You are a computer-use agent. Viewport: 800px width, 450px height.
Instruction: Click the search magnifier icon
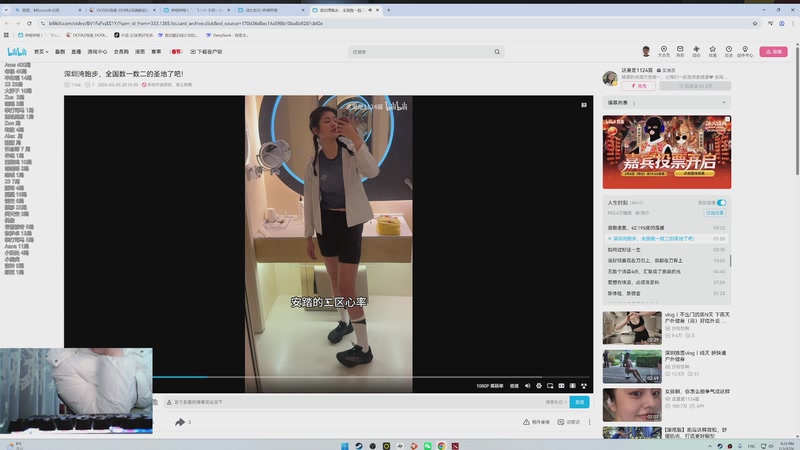coord(497,52)
